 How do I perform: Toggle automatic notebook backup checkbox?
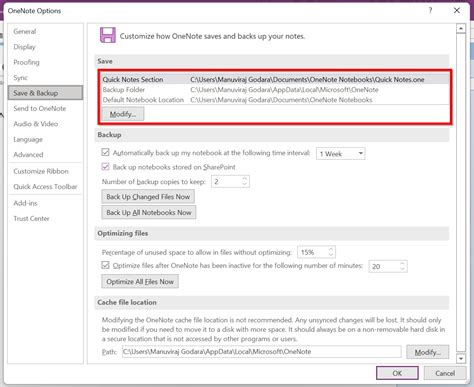(x=105, y=152)
